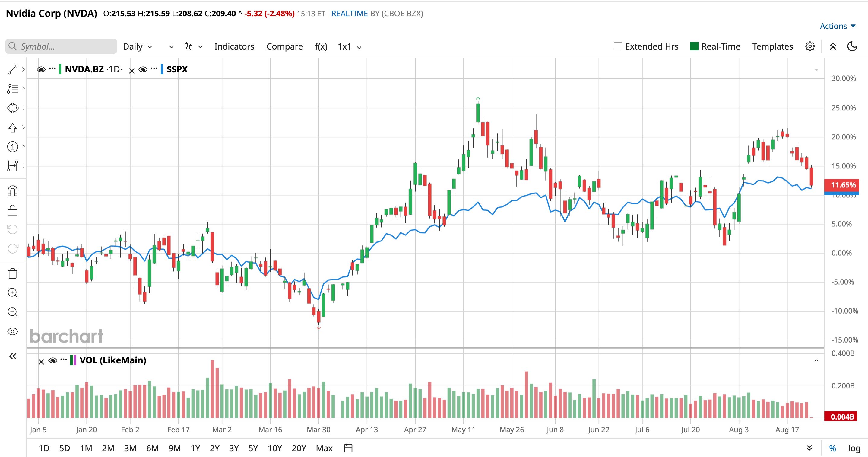Select the 1D time range
Screen dimensions: 868x457
point(44,448)
